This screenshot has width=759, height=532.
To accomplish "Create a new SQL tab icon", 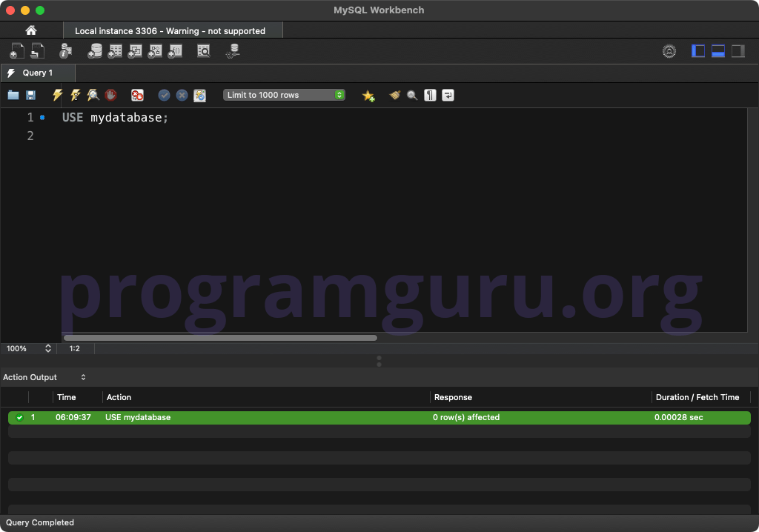I will 17,51.
